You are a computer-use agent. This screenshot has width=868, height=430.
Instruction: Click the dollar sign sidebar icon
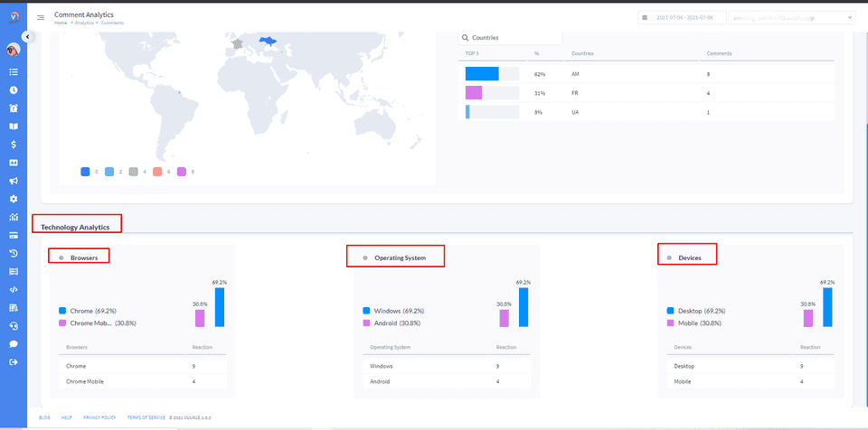[14, 144]
